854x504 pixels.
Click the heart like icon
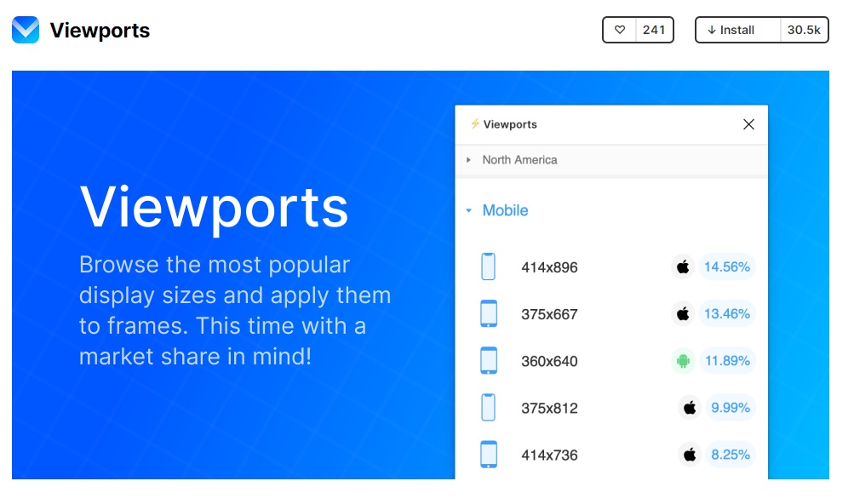[620, 30]
